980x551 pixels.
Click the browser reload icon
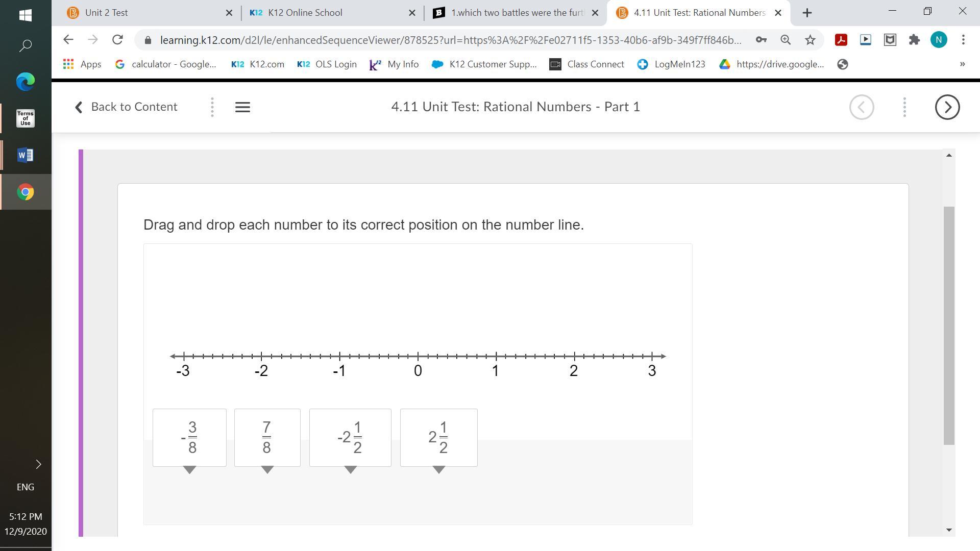click(117, 40)
